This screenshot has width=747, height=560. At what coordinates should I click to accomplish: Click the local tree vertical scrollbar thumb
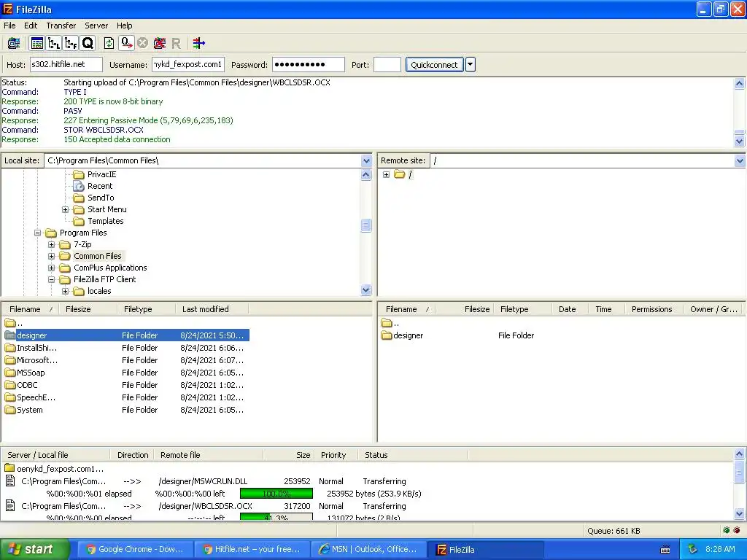coord(366,225)
